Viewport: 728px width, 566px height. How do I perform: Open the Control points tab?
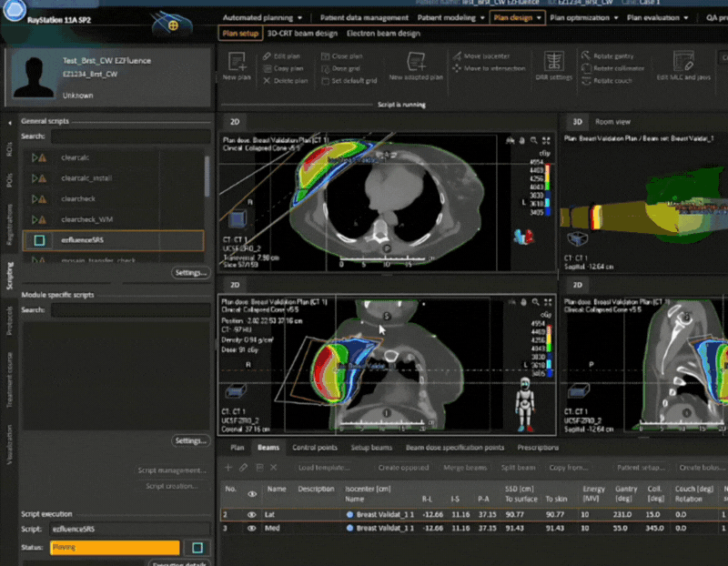point(314,448)
